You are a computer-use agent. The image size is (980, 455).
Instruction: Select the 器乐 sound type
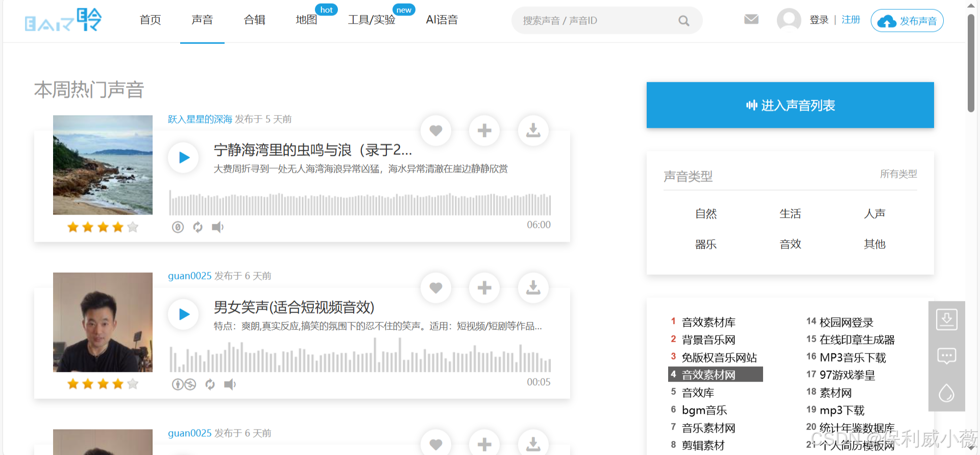pyautogui.click(x=706, y=245)
